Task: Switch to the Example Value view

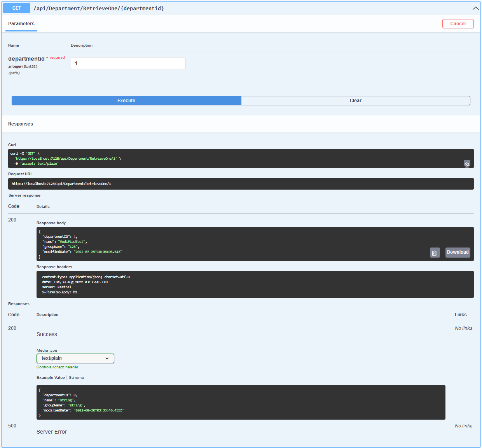Action: (x=51, y=378)
